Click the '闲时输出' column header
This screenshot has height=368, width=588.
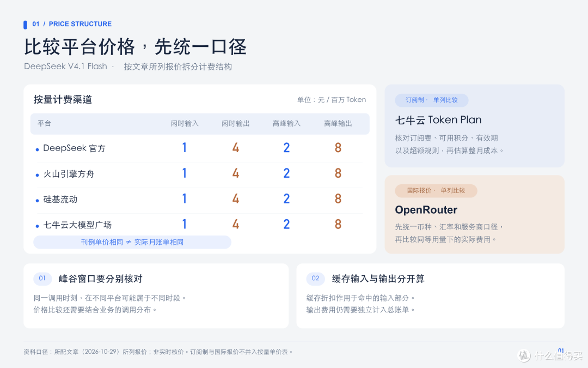(x=236, y=124)
